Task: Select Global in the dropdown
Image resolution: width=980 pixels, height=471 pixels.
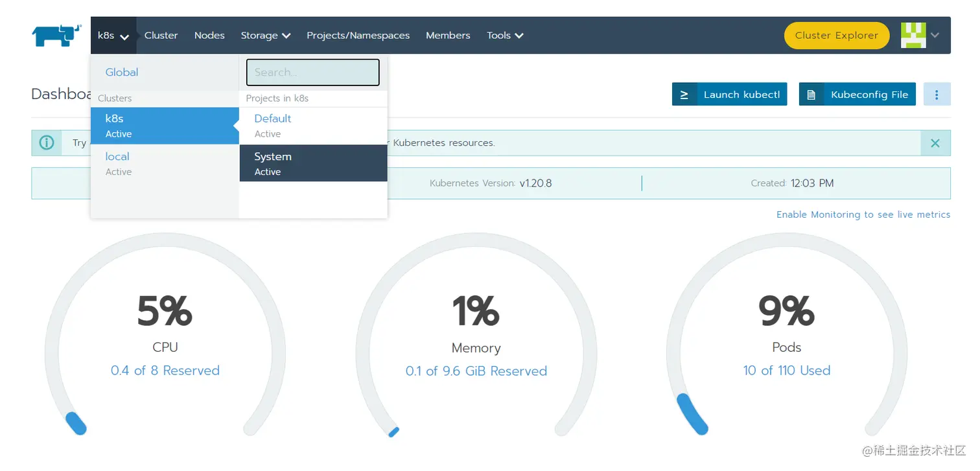Action: [122, 73]
